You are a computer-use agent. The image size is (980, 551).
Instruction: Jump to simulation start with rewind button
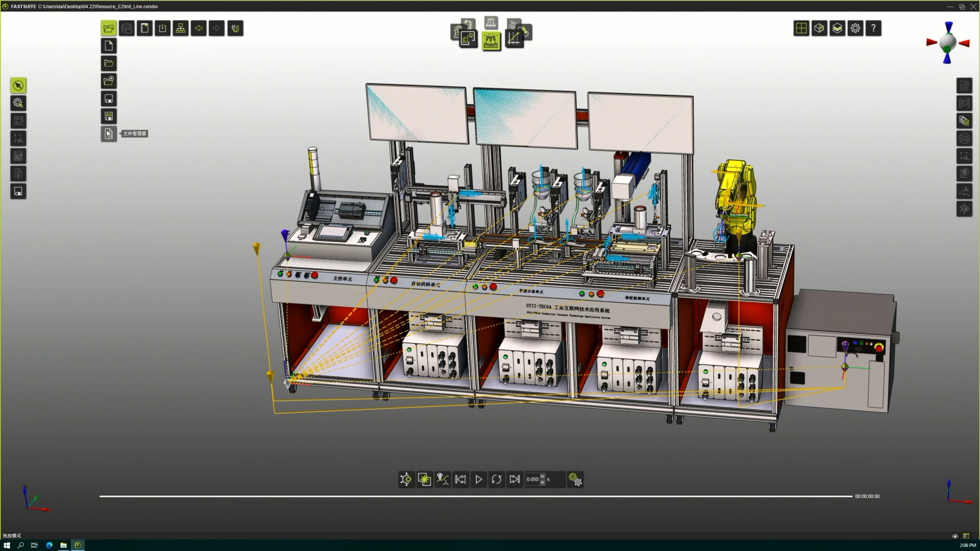coord(460,479)
